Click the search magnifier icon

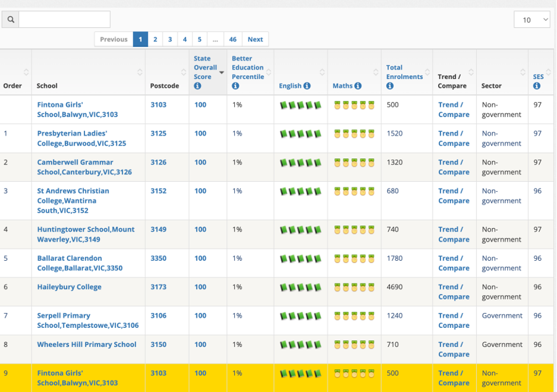point(10,20)
